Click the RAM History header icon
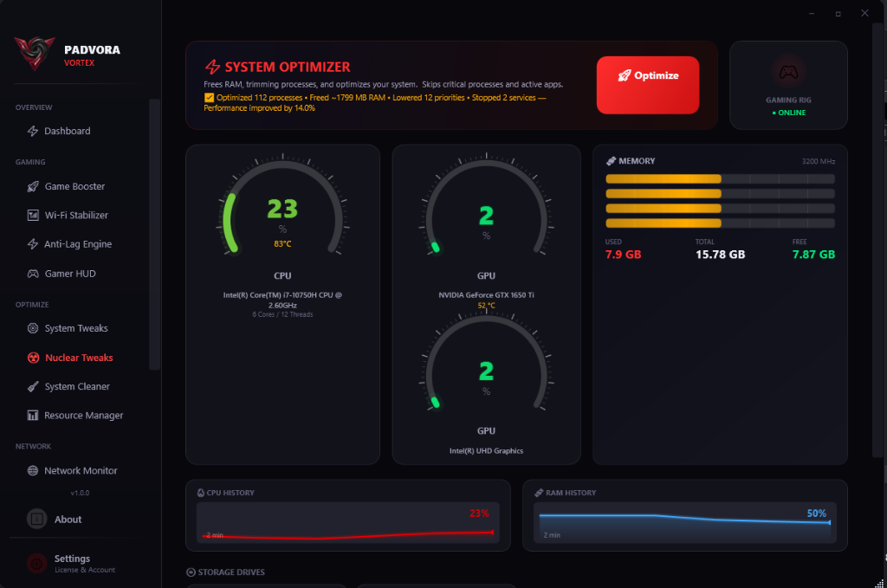The height and width of the screenshot is (588, 887). coord(539,493)
